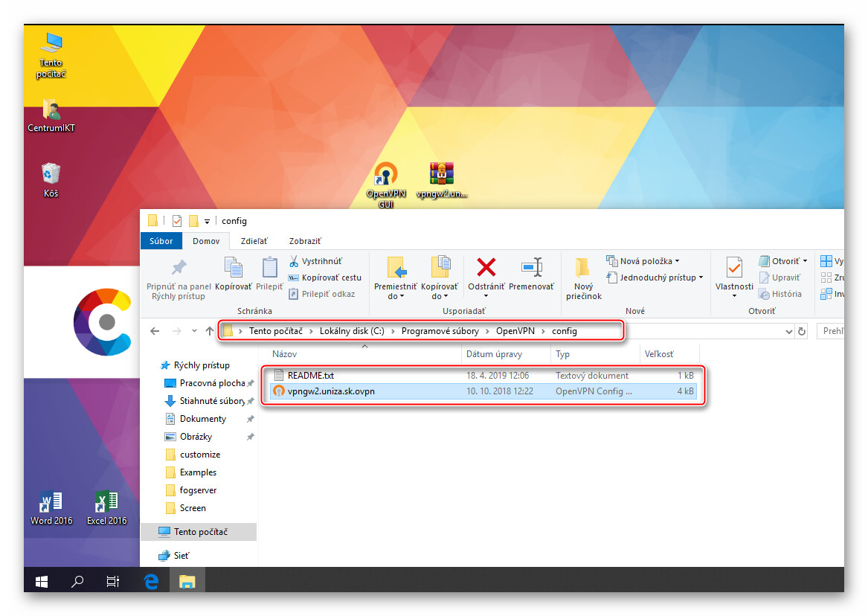Open address bar history dropdown arrow
Image resolution: width=868 pixels, height=616 pixels.
coord(789,332)
